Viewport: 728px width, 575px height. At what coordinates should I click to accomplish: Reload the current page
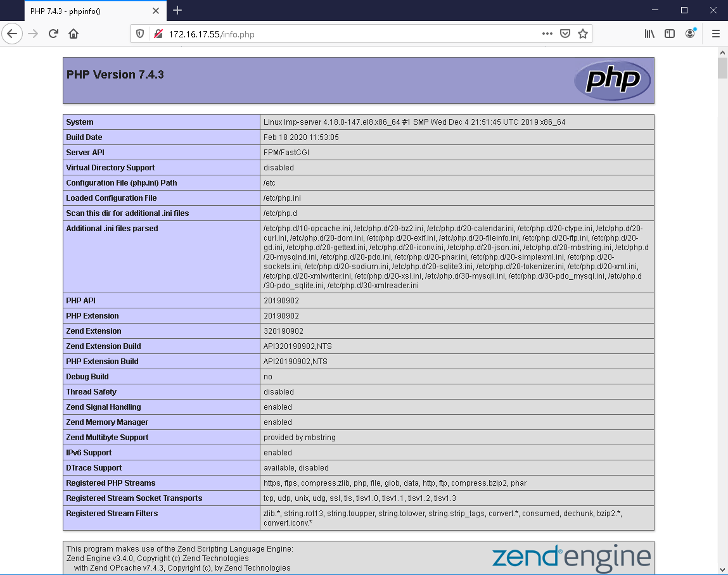coord(53,34)
